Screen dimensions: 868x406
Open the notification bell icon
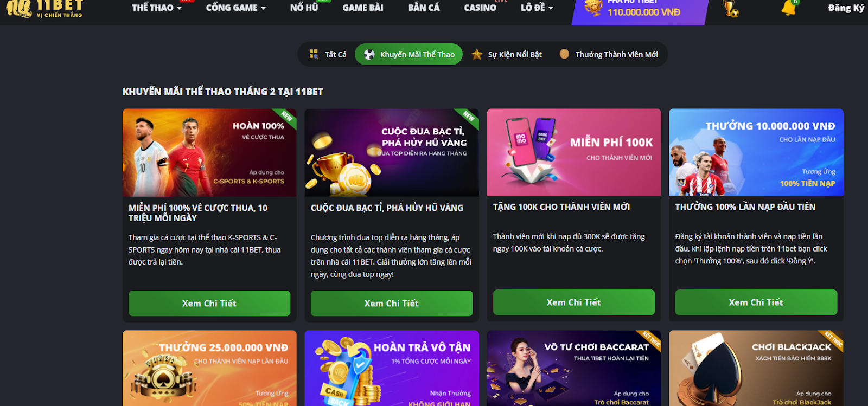(789, 8)
